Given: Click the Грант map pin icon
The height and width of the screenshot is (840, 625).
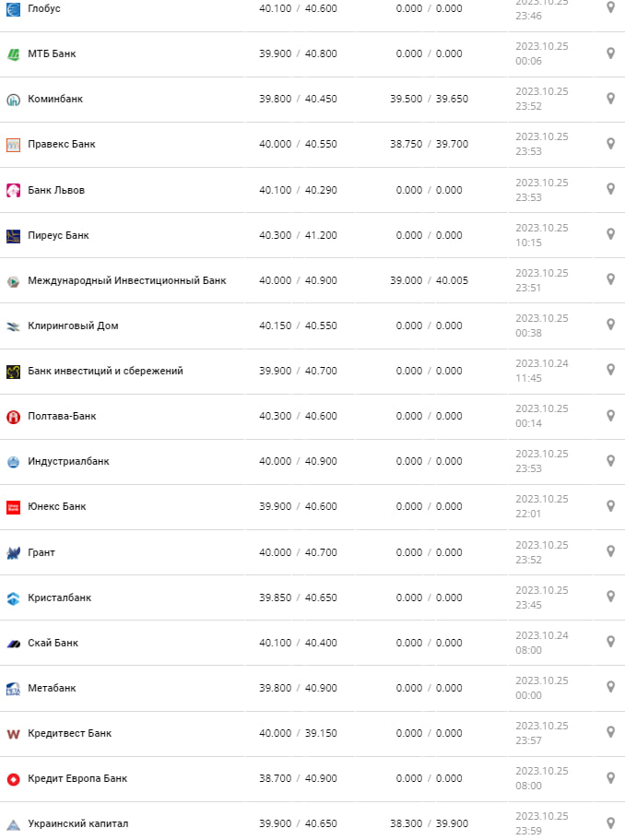Looking at the screenshot, I should [x=610, y=551].
